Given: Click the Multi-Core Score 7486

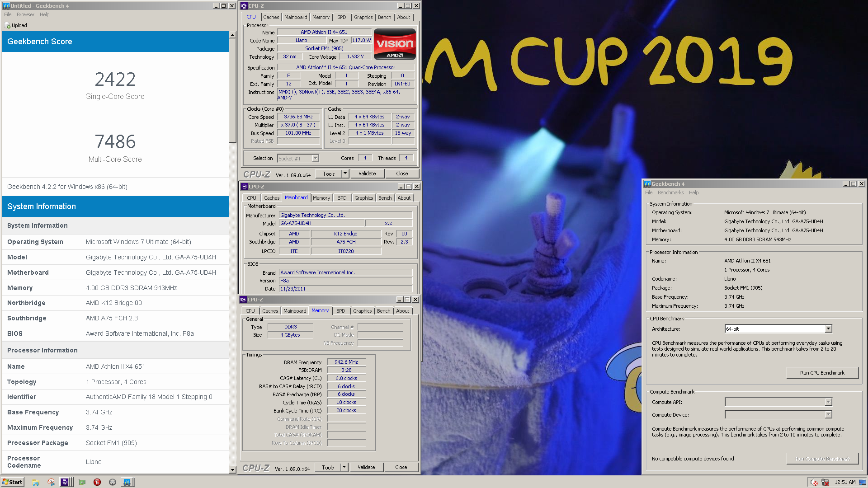Looking at the screenshot, I should click(x=115, y=142).
